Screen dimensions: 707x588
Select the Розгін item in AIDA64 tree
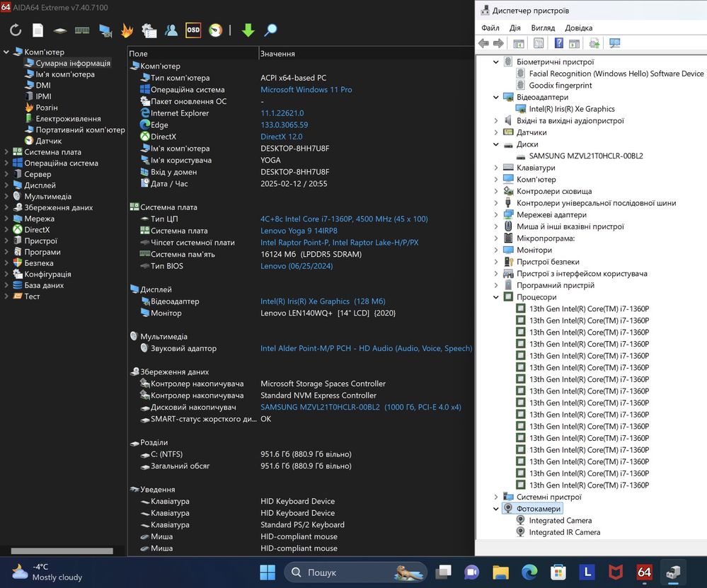[x=47, y=108]
